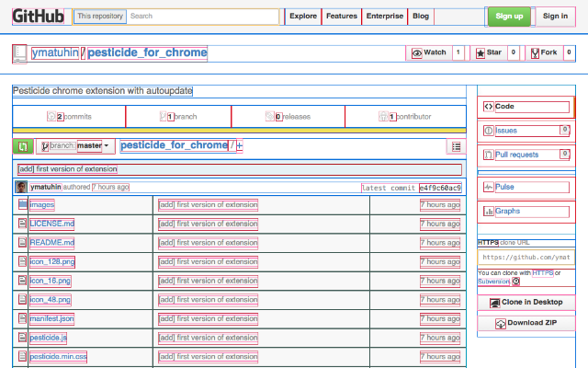Open the icon_48.png file
588x368 pixels.
coord(51,300)
